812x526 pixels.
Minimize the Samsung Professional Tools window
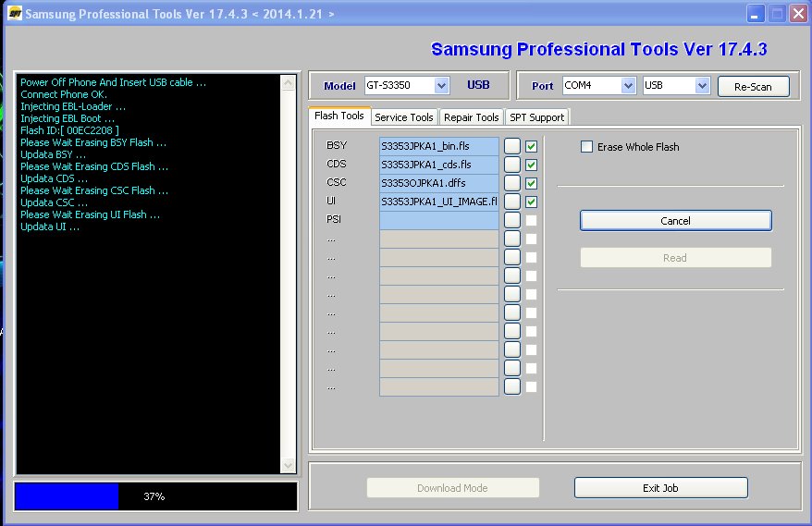[756, 14]
